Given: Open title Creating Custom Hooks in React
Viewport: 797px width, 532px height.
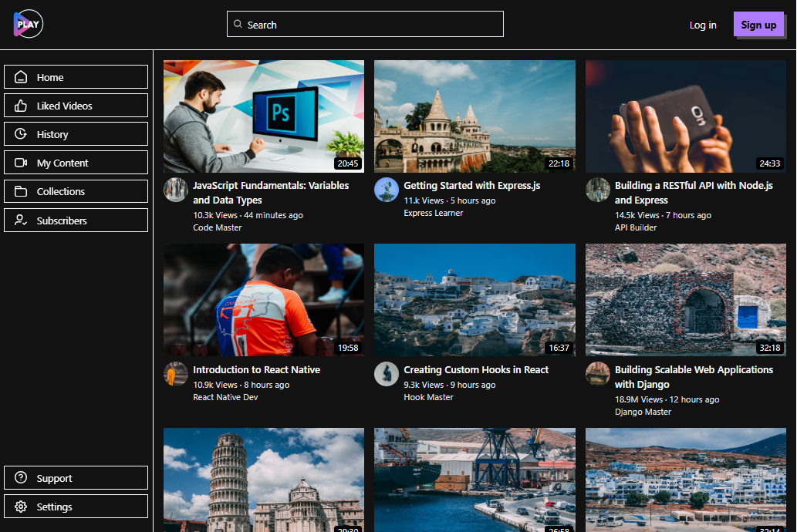Looking at the screenshot, I should click(476, 369).
